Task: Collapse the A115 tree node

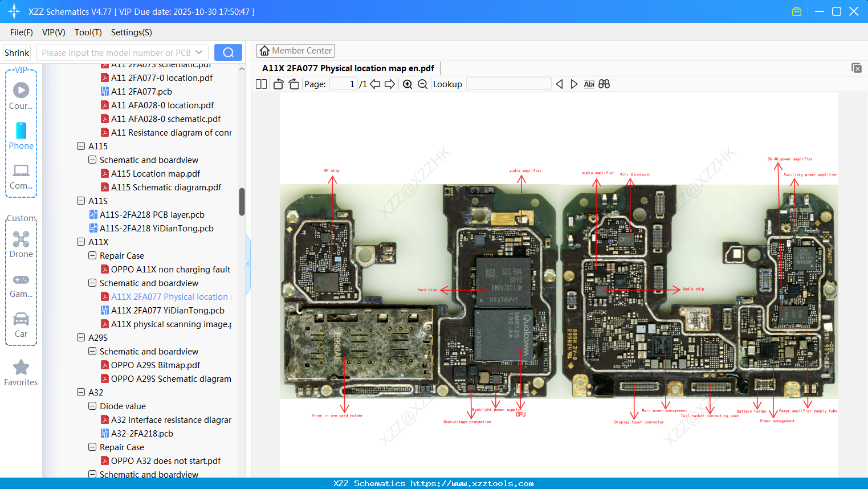Action: click(x=81, y=146)
